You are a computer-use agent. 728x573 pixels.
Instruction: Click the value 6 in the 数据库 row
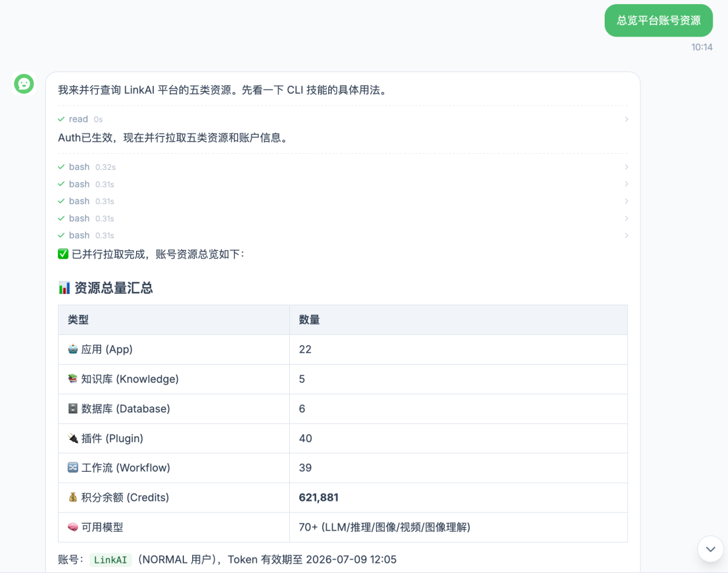[302, 409]
